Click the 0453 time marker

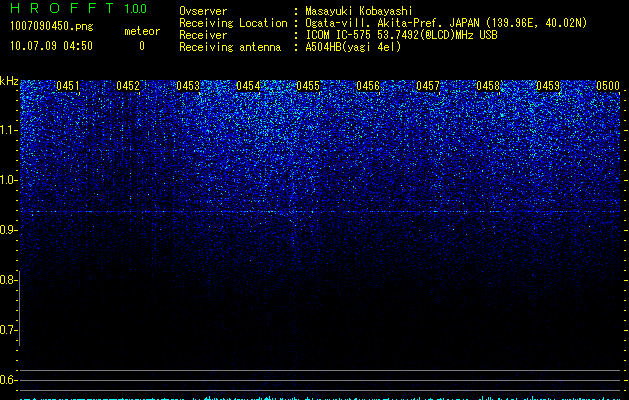pos(188,85)
